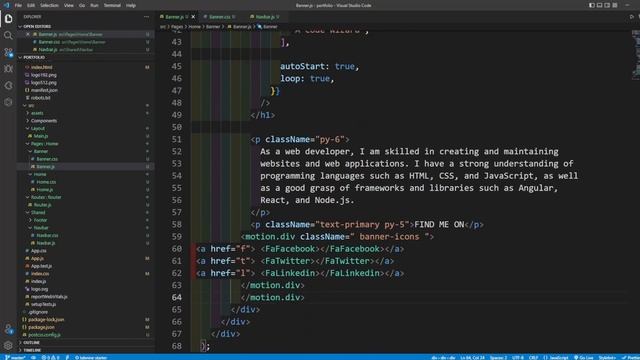640x360 pixels.
Task: Open the Help menu
Action: [131, 5]
